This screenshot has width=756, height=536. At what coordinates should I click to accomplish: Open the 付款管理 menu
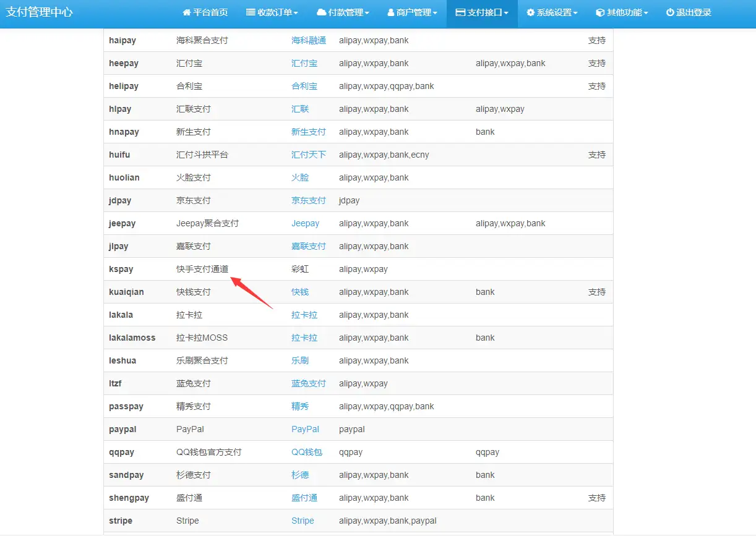pos(343,12)
